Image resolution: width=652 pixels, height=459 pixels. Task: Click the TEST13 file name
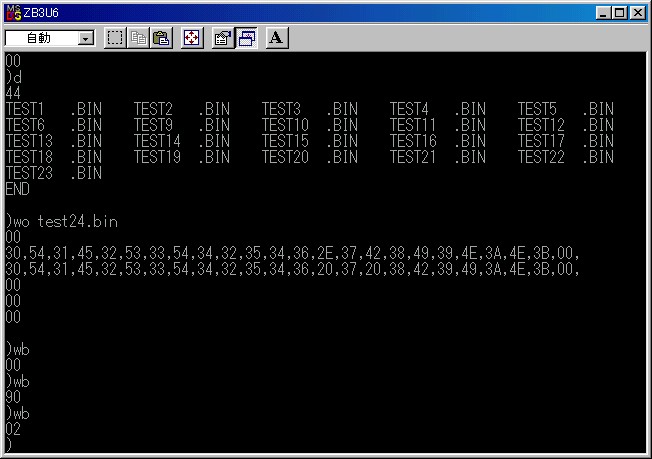pyautogui.click(x=29, y=141)
